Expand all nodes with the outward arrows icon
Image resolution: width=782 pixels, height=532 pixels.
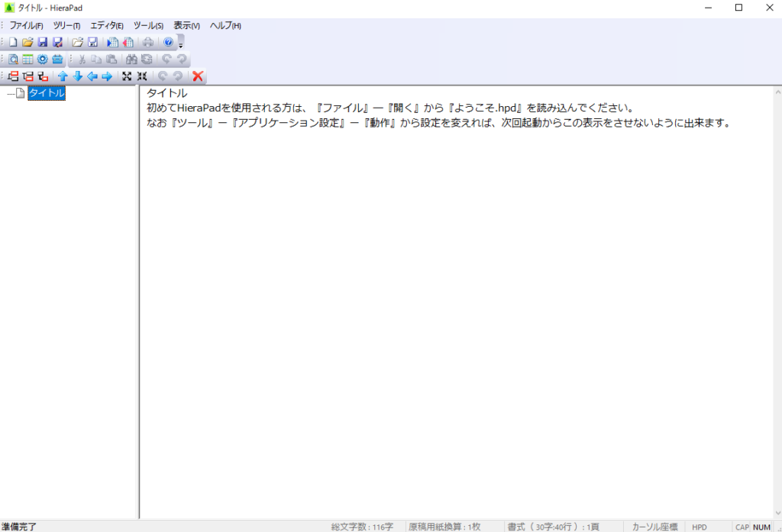(x=127, y=76)
